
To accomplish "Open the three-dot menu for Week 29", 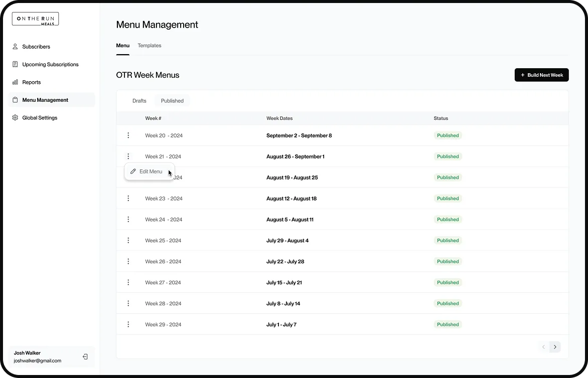I will 128,324.
